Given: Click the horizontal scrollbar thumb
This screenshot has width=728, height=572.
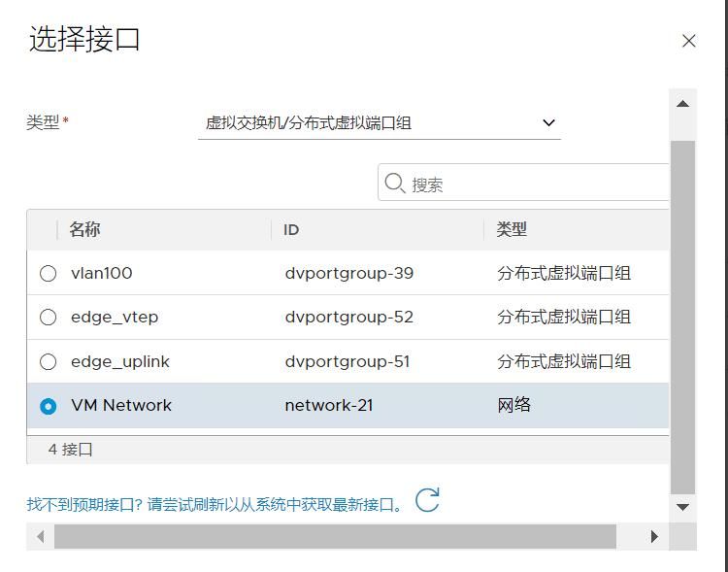Looking at the screenshot, I should pyautogui.click(x=335, y=536).
